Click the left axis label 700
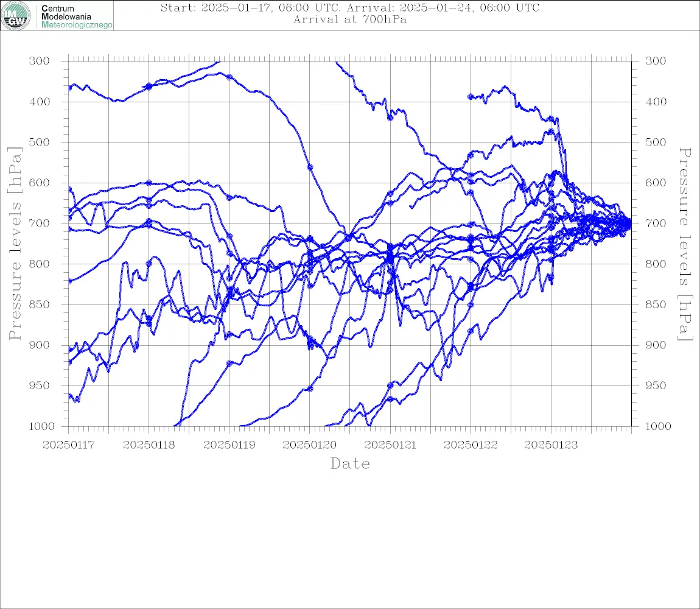 pyautogui.click(x=40, y=223)
